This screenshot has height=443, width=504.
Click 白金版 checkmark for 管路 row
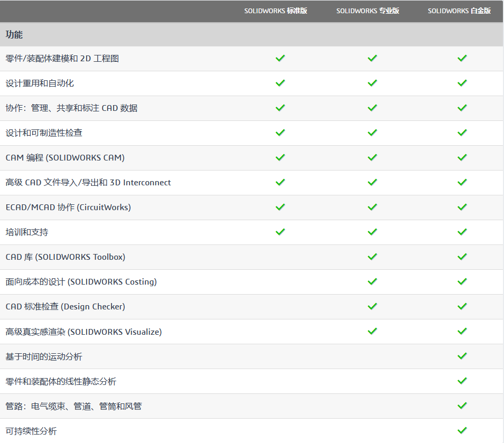pos(462,406)
